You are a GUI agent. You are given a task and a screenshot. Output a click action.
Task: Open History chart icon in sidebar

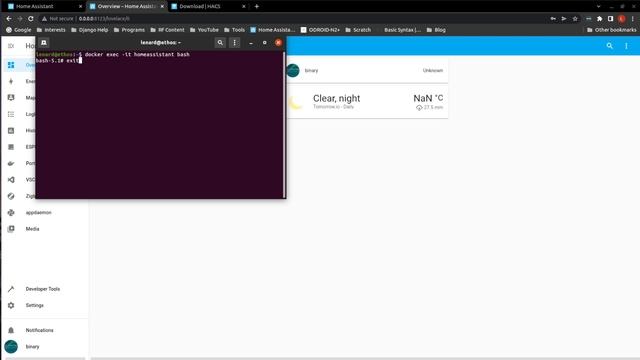[x=11, y=130]
